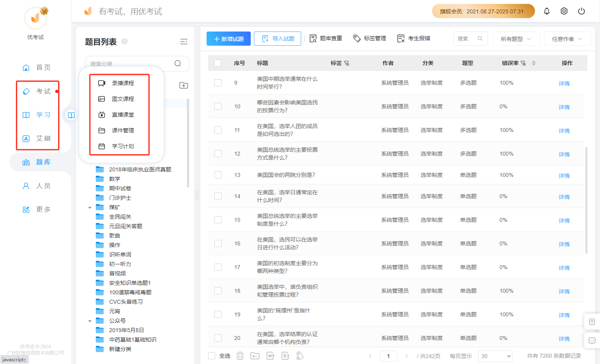Image resolution: width=600 pixels, height=364 pixels.
Task: Click the help question mark next to 题目列表
Action: [x=125, y=41]
